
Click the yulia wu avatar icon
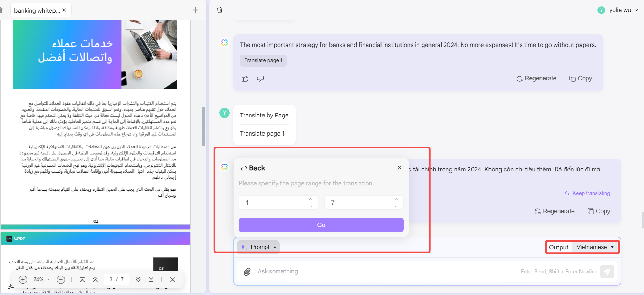(601, 10)
